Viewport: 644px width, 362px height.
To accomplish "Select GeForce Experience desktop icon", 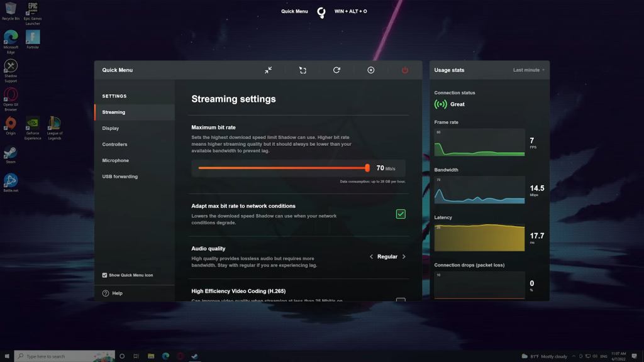I will [33, 128].
